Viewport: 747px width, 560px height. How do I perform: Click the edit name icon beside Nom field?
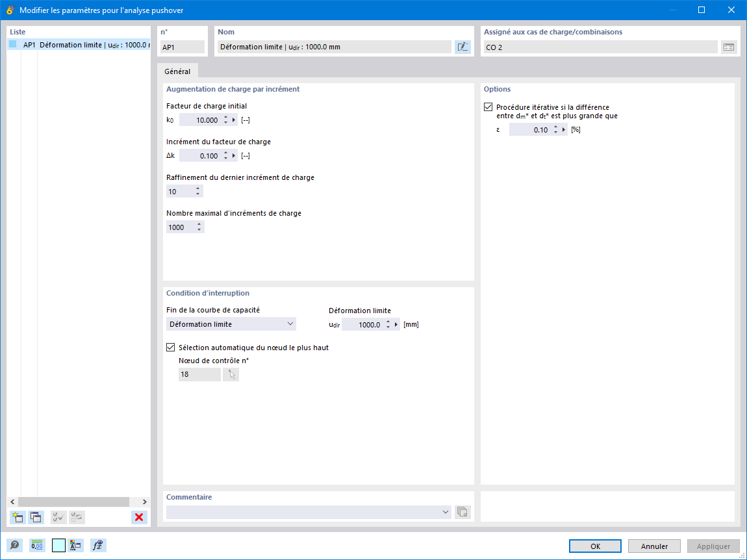[462, 47]
